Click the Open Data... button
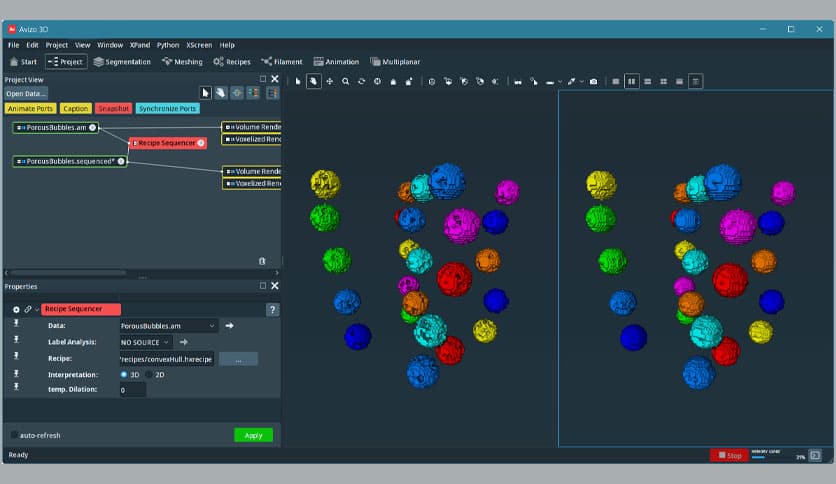The image size is (836, 484). point(26,93)
